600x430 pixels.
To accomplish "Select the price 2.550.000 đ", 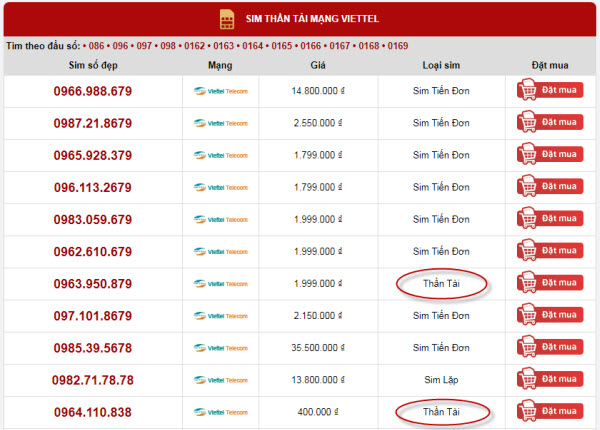I will pos(318,123).
